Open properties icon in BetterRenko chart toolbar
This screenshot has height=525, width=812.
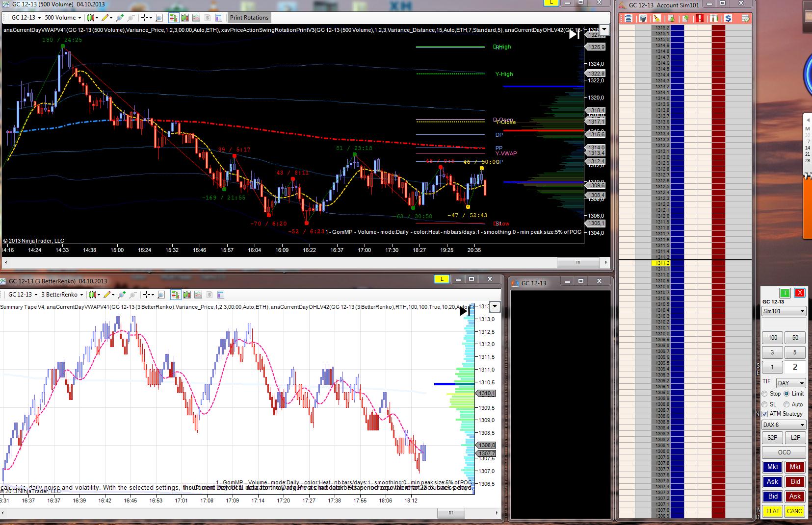pyautogui.click(x=220, y=295)
